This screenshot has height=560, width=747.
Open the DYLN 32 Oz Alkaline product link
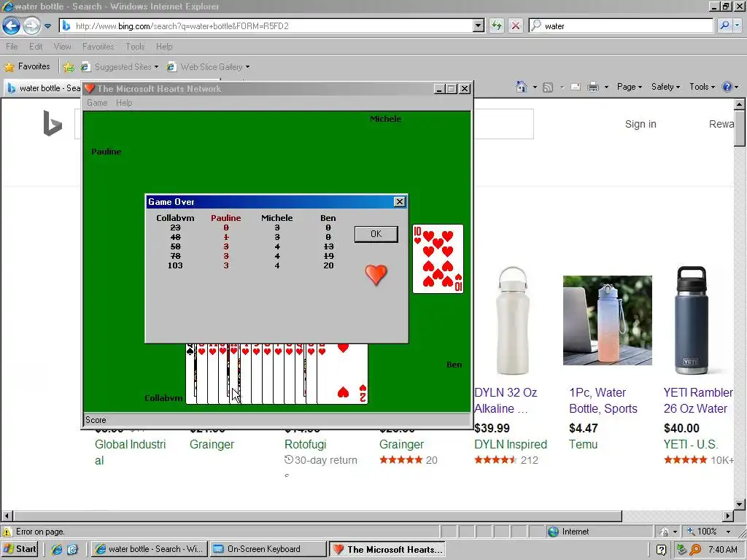click(x=506, y=400)
